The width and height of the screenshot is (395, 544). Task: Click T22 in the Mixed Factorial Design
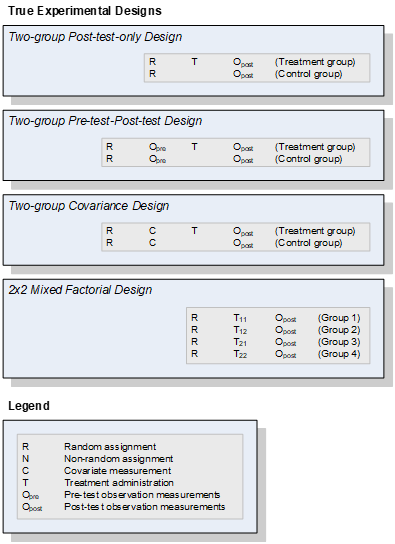tap(240, 354)
